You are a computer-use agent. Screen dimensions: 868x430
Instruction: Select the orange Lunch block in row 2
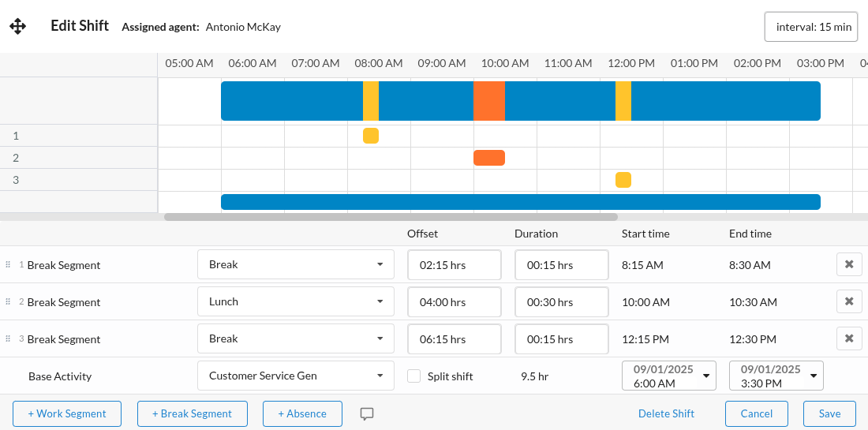point(489,158)
